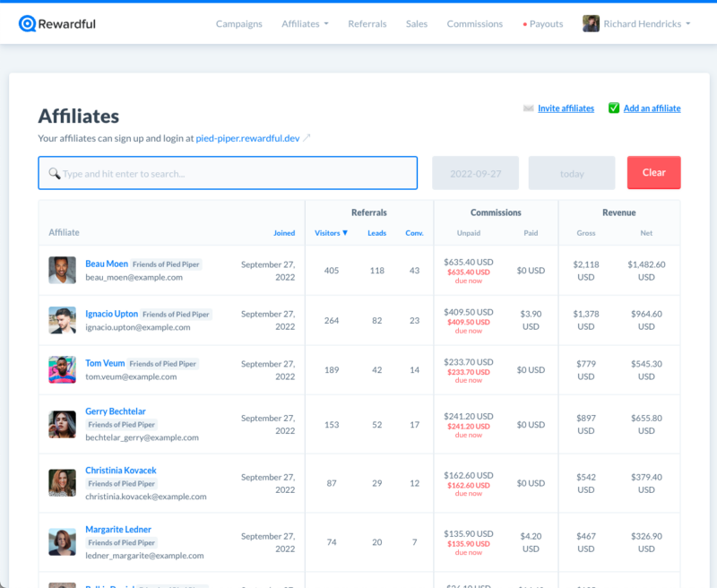
Task: Click Beau Moen's net revenue $1,482.60 USD
Action: 646,271
